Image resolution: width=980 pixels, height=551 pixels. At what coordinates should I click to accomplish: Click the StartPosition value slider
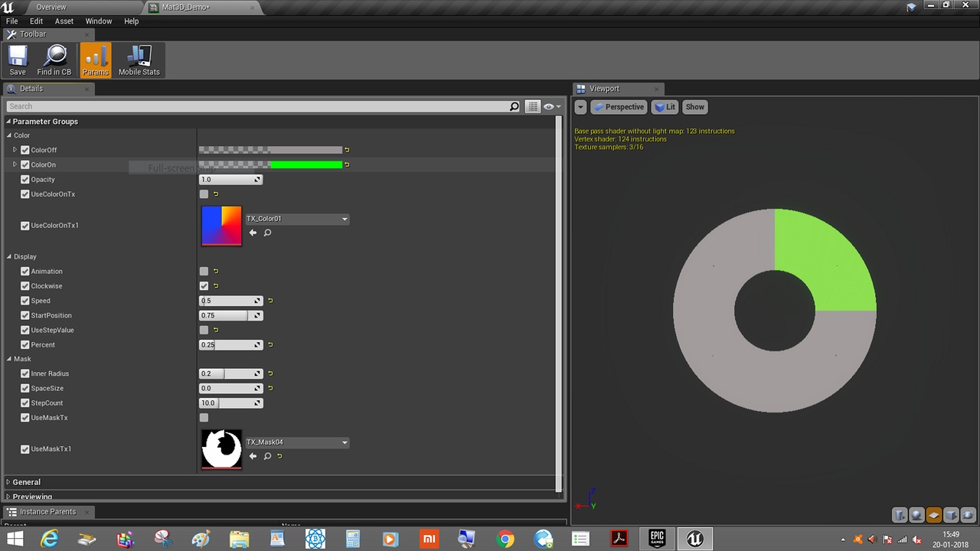coord(230,315)
